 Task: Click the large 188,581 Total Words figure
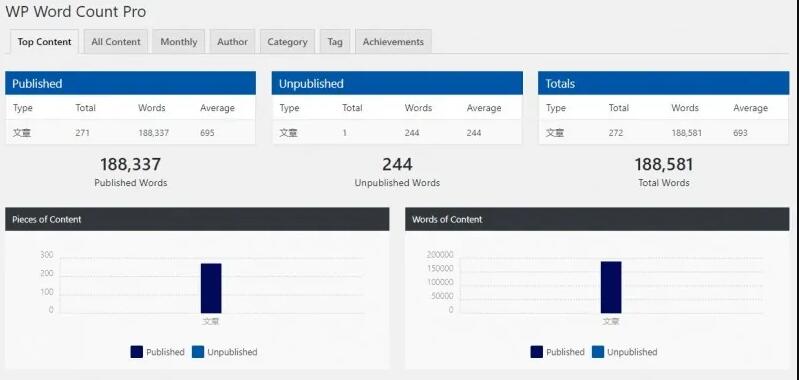coord(663,165)
